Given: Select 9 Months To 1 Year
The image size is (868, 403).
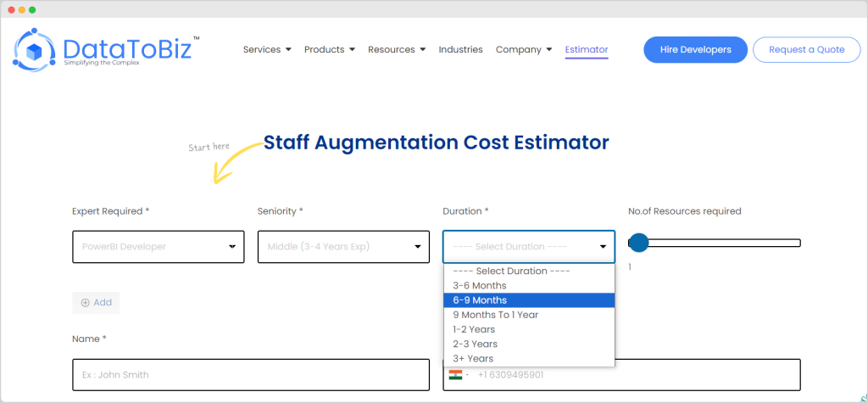Looking at the screenshot, I should (495, 315).
